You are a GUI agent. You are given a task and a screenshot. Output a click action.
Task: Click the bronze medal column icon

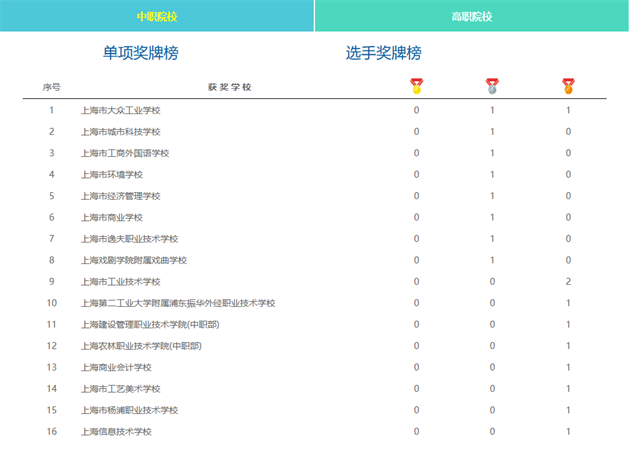[x=568, y=86]
